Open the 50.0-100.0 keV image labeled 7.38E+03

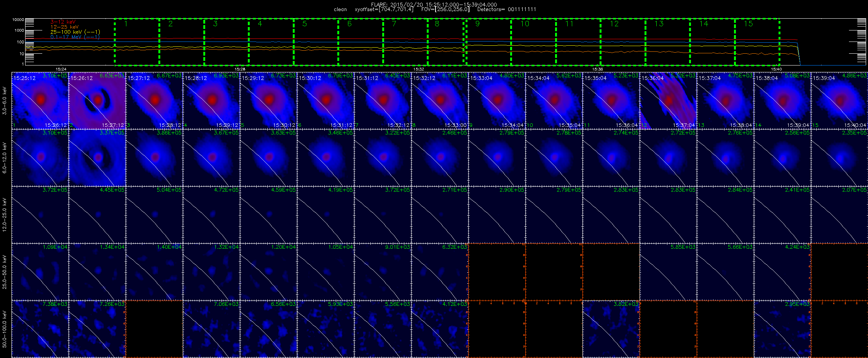[x=40, y=329]
